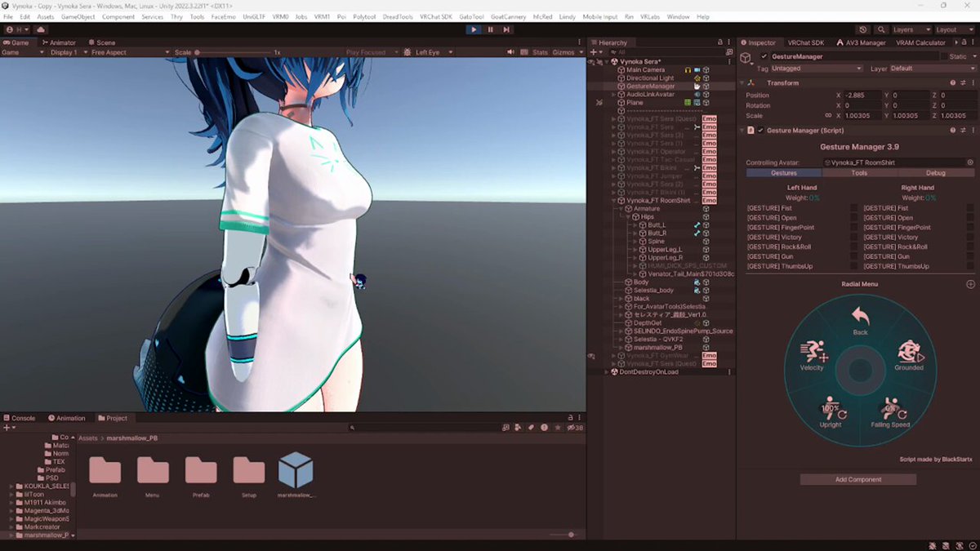Click the global search magnifier icon

pyautogui.click(x=881, y=29)
